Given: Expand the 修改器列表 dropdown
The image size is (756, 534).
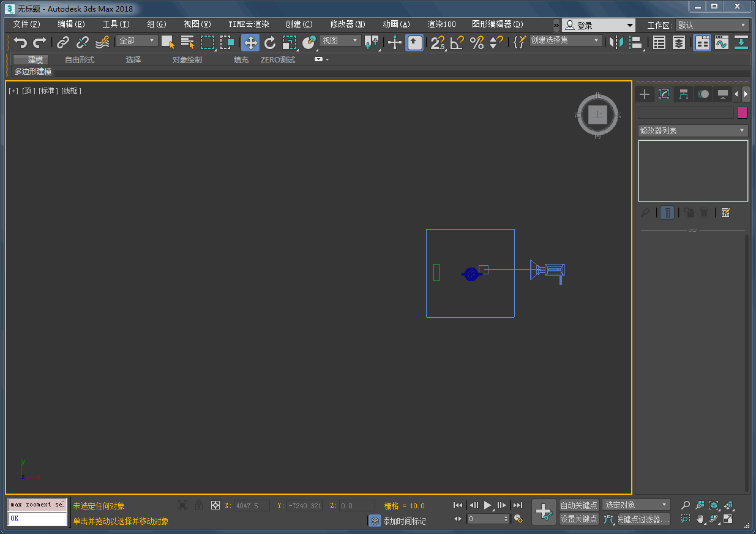Looking at the screenshot, I should click(x=693, y=130).
